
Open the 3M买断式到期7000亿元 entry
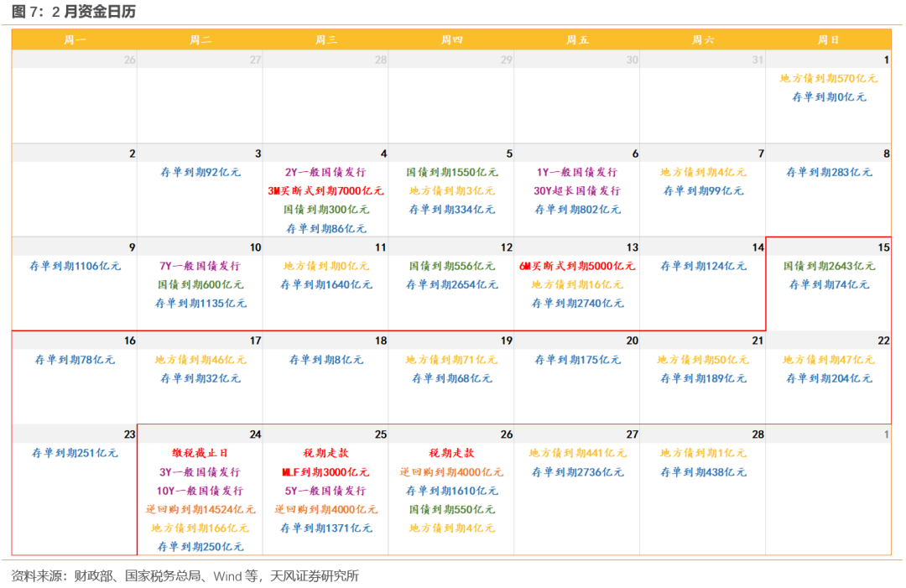325,190
